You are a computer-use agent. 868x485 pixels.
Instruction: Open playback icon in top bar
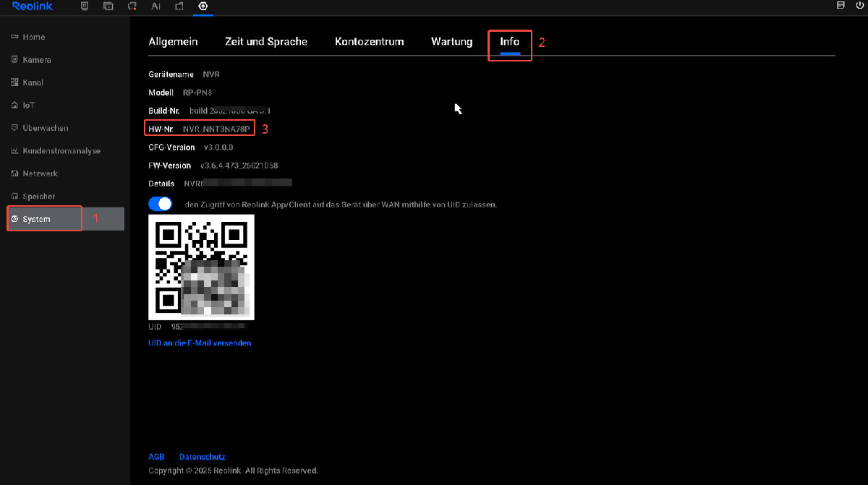click(109, 6)
